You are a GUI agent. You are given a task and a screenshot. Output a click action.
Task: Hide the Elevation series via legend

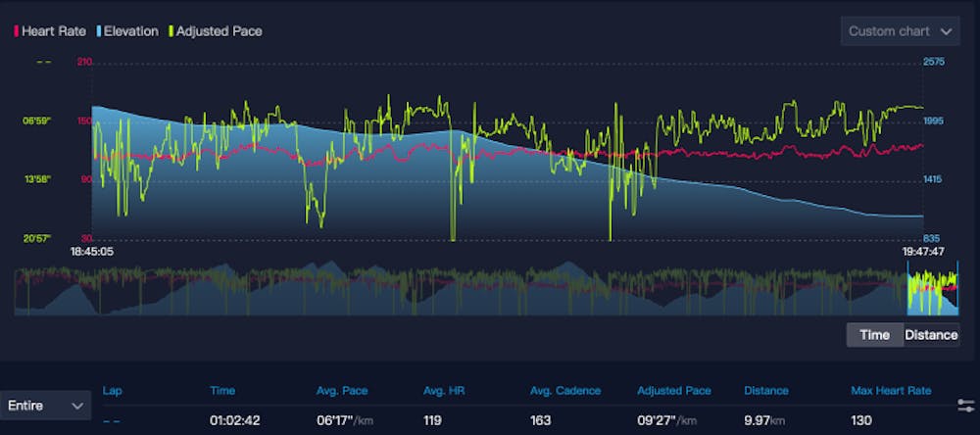[125, 31]
